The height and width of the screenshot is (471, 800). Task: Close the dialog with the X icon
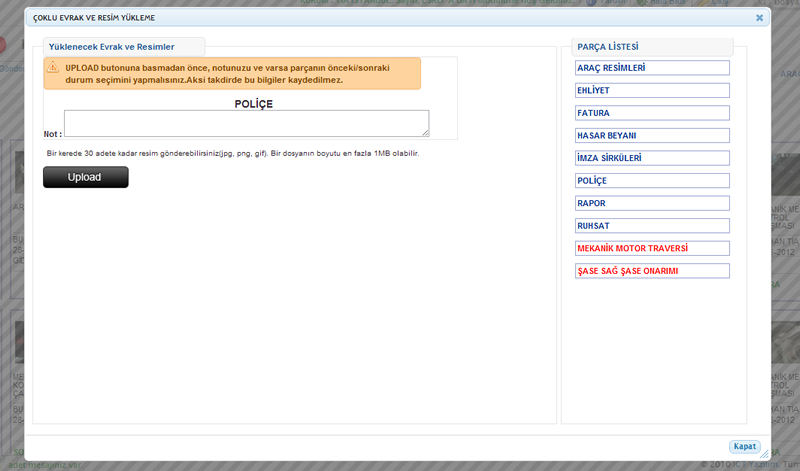(759, 18)
